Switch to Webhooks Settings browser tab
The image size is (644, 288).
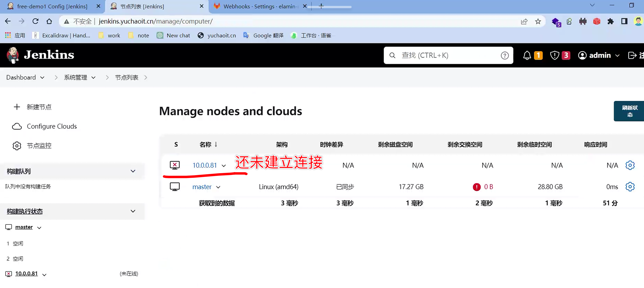(259, 7)
